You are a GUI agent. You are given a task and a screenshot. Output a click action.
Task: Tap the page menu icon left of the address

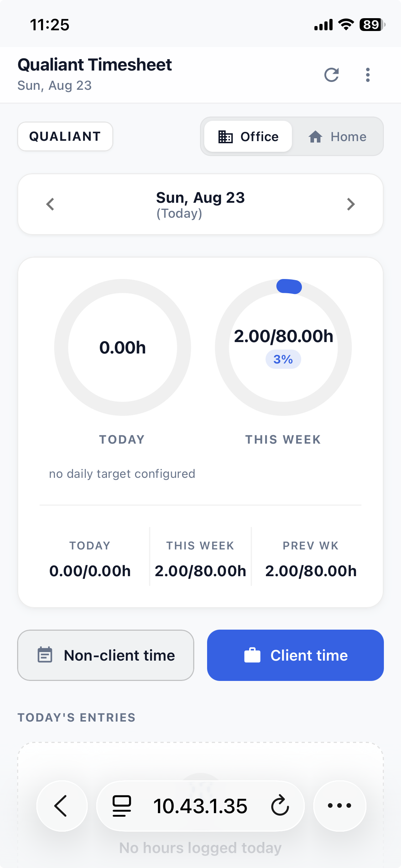[x=122, y=806]
